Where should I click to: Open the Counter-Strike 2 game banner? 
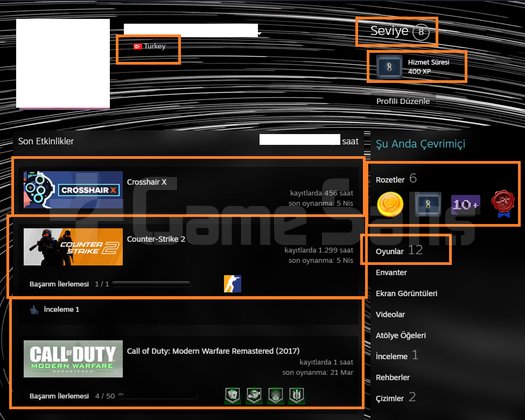pos(73,247)
